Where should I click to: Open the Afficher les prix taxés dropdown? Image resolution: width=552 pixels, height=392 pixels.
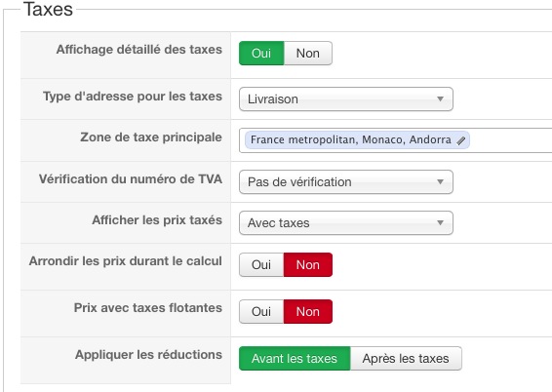[x=346, y=222]
